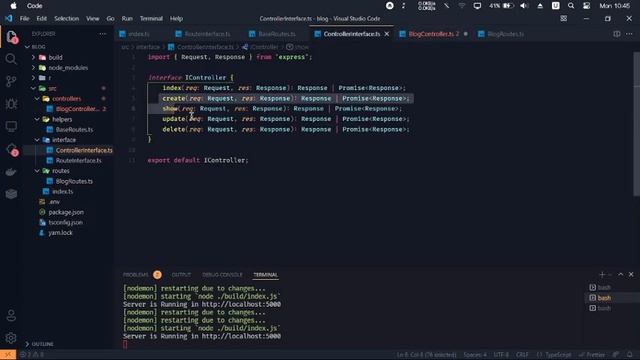
Task: Click the remote window indicator in status bar
Action: point(8,355)
